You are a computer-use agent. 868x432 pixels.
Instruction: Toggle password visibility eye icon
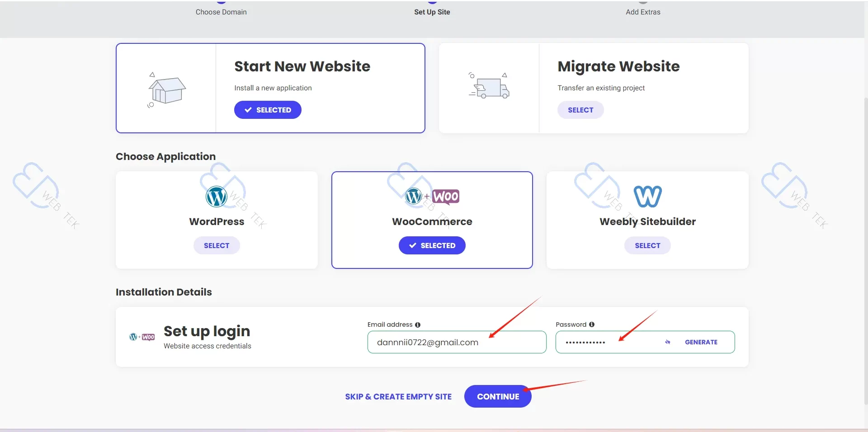pos(668,342)
